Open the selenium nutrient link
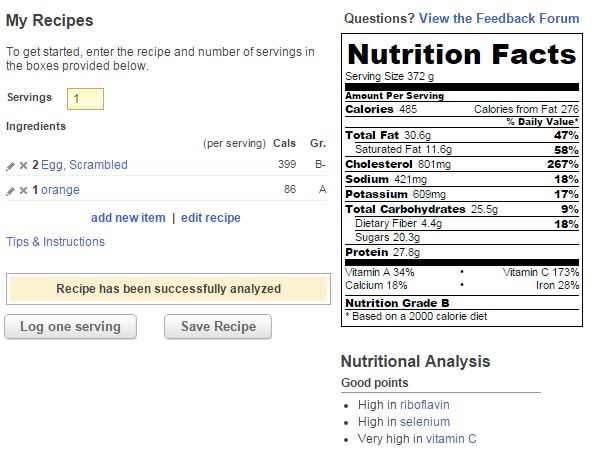The height and width of the screenshot is (459, 600). 425,422
